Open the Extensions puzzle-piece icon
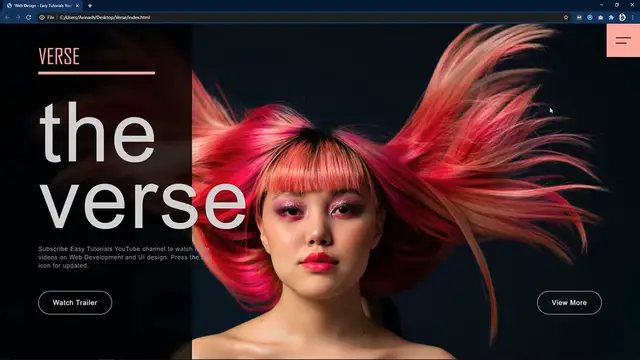This screenshot has width=640, height=360. pyautogui.click(x=611, y=18)
